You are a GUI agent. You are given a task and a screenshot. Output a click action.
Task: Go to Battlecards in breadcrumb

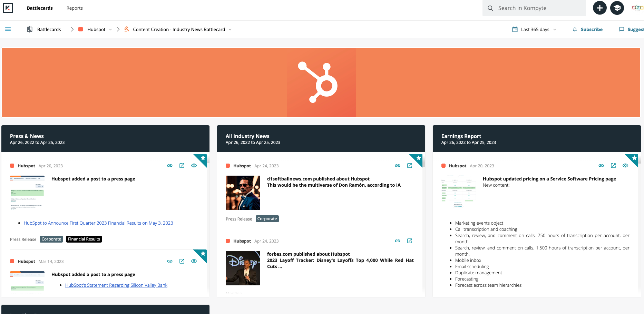pyautogui.click(x=49, y=29)
